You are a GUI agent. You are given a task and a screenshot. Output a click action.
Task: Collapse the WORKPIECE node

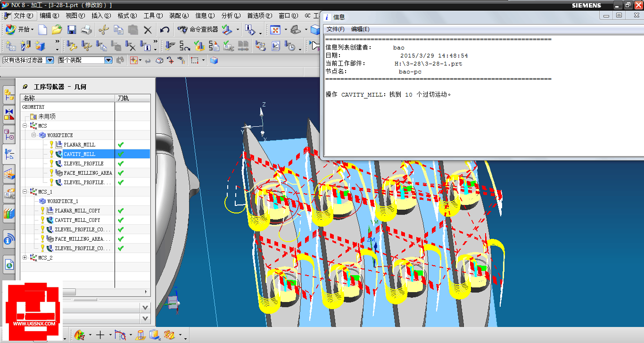pyautogui.click(x=34, y=135)
